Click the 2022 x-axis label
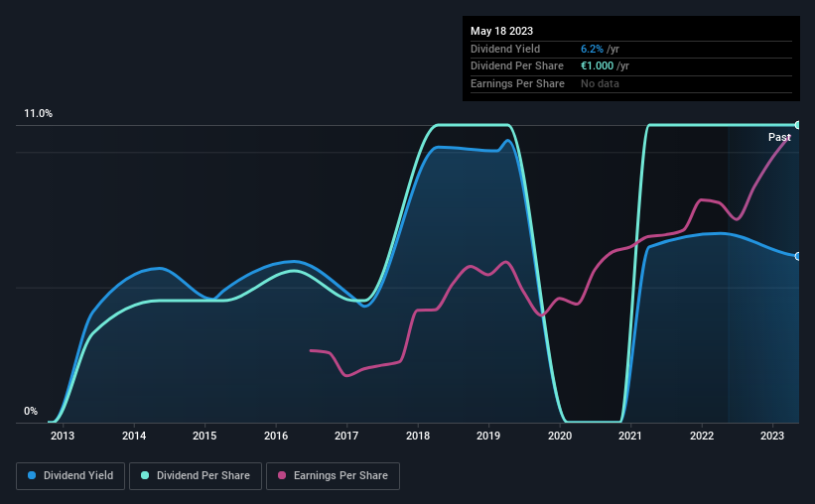 tap(702, 436)
